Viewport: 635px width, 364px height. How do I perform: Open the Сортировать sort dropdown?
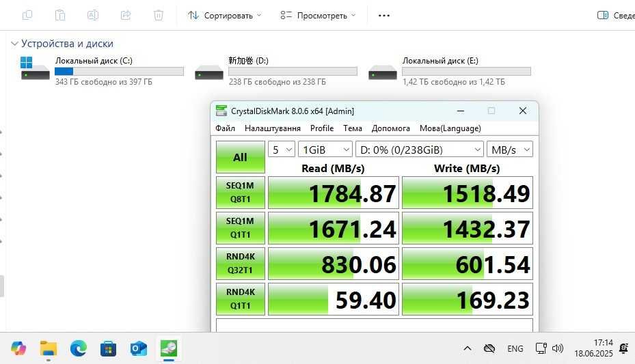[x=225, y=16]
